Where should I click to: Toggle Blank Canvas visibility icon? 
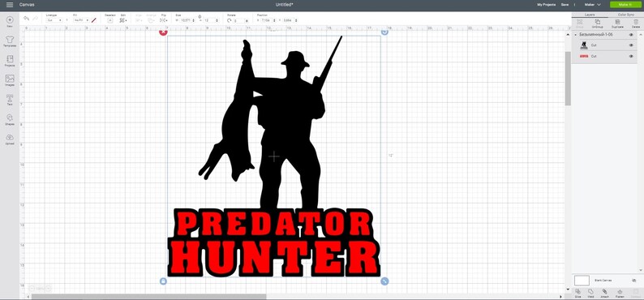click(x=633, y=281)
